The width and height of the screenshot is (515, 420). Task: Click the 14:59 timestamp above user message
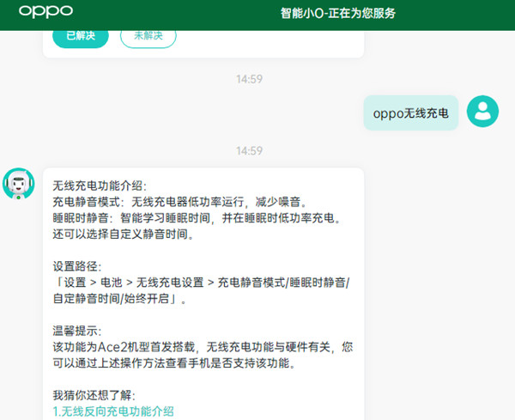click(x=249, y=79)
